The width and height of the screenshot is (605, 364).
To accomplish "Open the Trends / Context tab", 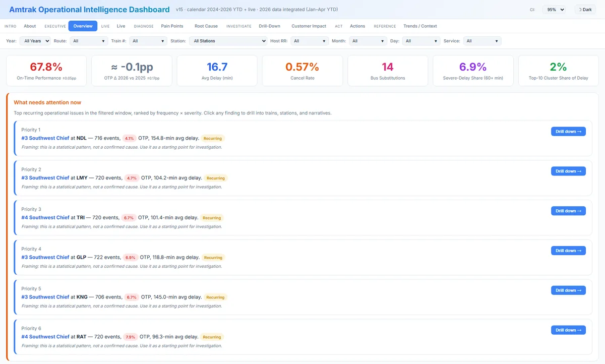I will pos(420,26).
